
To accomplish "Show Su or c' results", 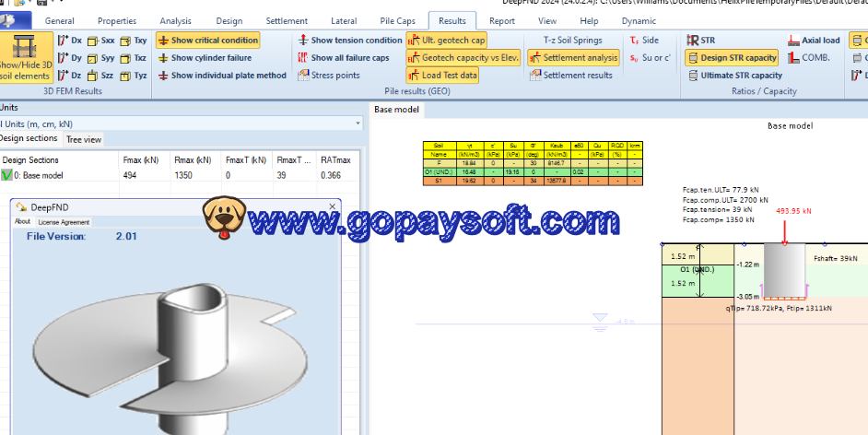I will [x=650, y=57].
